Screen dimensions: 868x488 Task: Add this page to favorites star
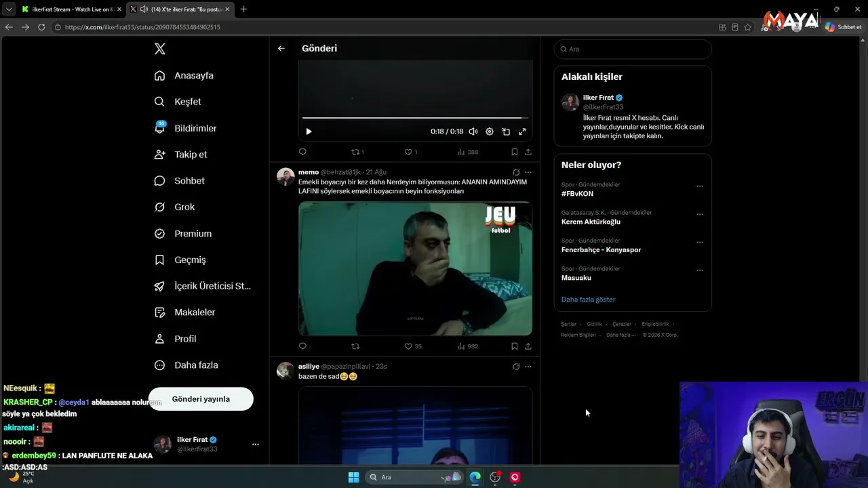tap(748, 27)
